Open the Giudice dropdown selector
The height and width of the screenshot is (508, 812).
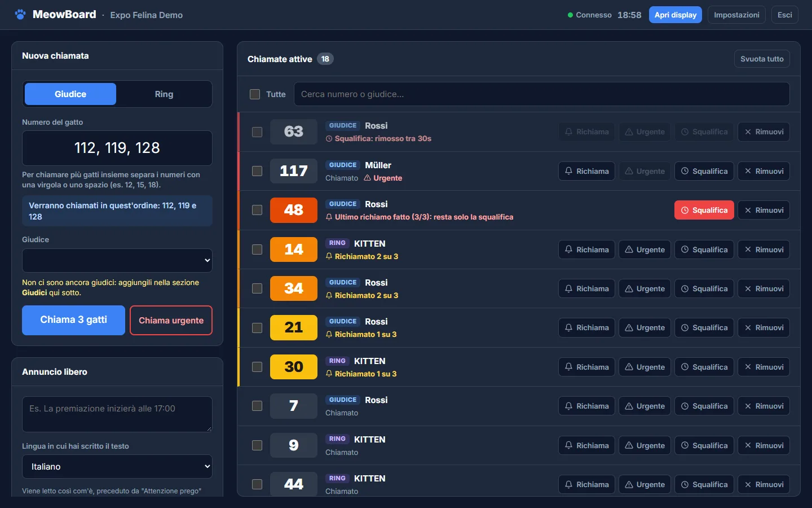coord(117,260)
